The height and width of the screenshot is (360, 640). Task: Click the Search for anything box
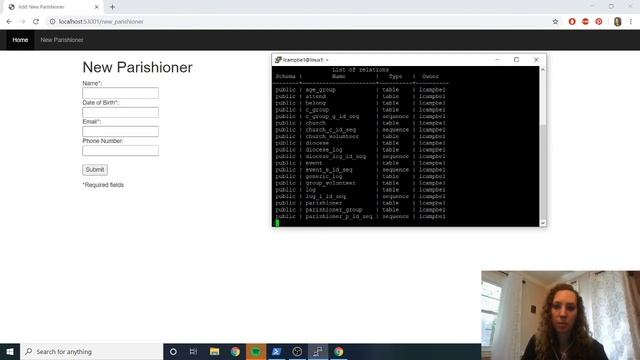coord(91,351)
